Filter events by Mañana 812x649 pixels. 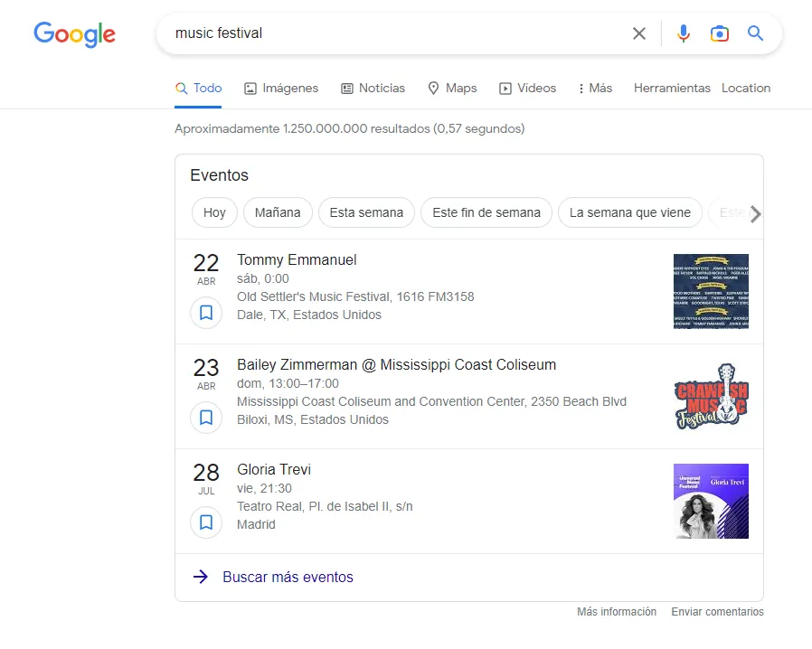[278, 212]
